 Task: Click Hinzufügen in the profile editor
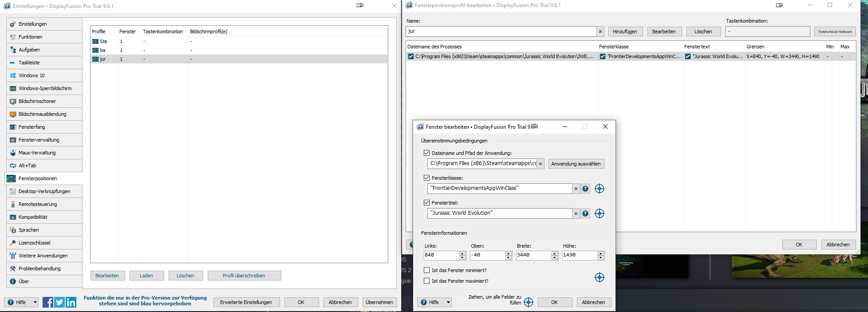pos(625,32)
